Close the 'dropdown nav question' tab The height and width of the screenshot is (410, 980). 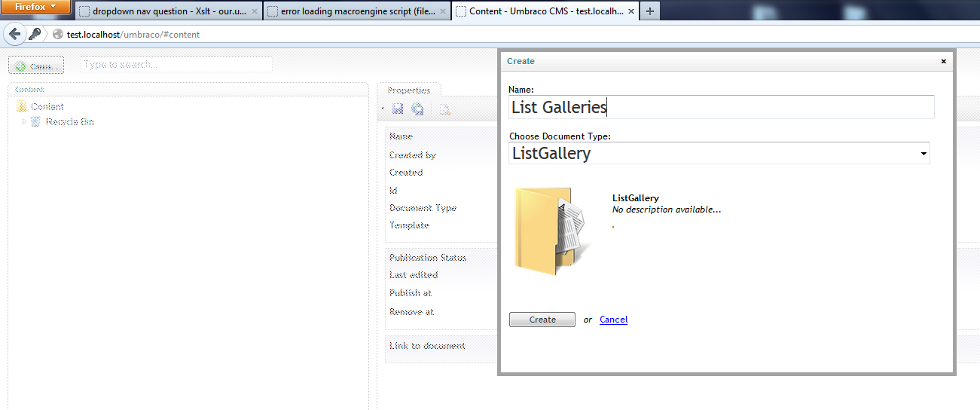click(254, 11)
